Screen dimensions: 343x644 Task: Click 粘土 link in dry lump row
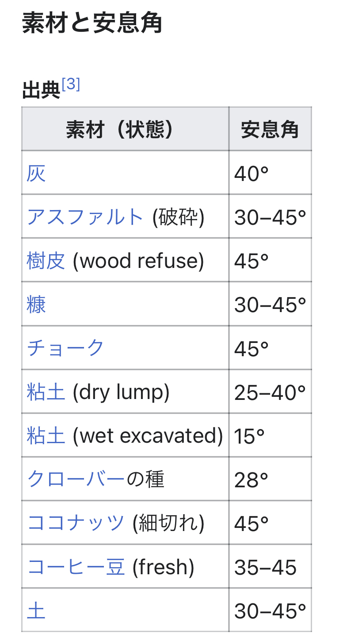tap(46, 392)
